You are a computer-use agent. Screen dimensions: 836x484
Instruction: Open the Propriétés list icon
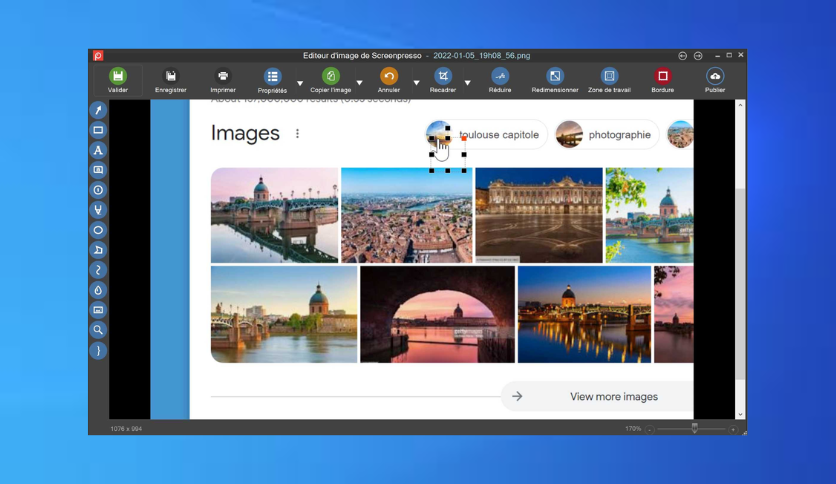[x=272, y=76]
